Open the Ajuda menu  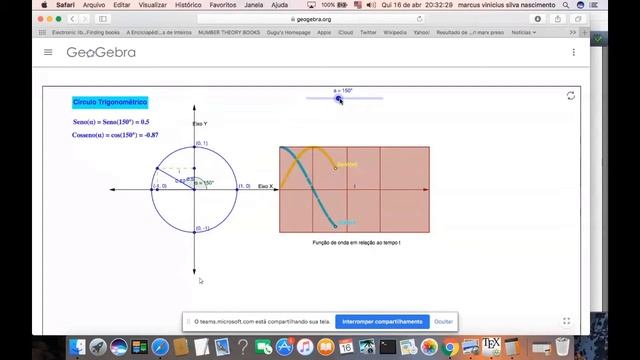pos(280,5)
